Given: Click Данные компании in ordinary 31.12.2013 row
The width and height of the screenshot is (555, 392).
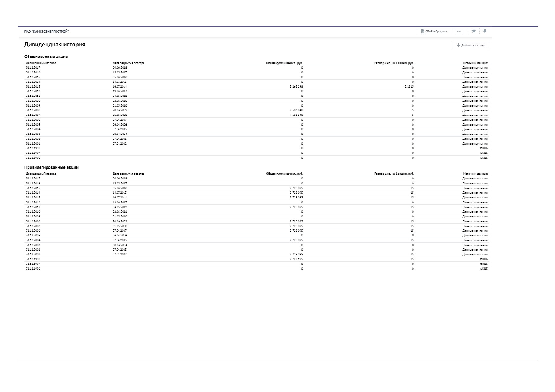Looking at the screenshot, I should (475, 87).
